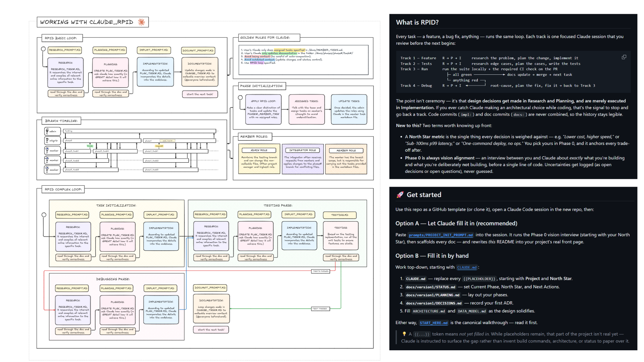Click the rocket icon beside Get started
The width and height of the screenshot is (644, 362).
pos(400,195)
